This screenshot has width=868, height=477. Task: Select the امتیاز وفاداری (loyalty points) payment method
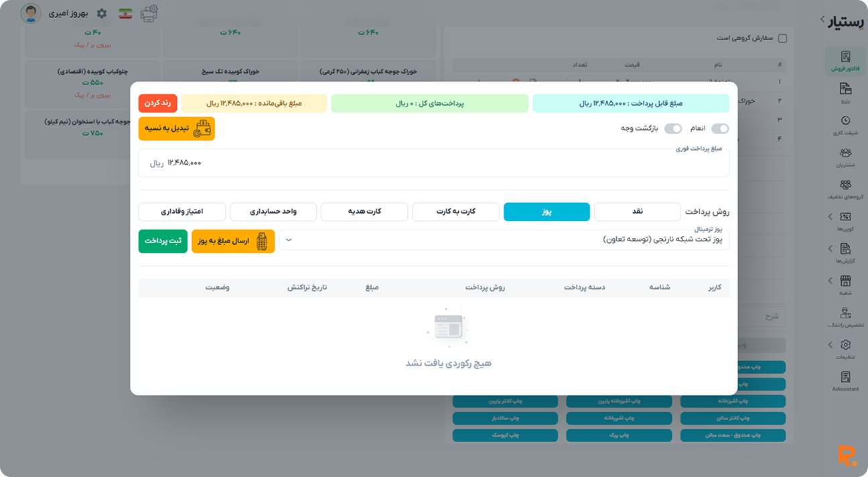point(182,212)
